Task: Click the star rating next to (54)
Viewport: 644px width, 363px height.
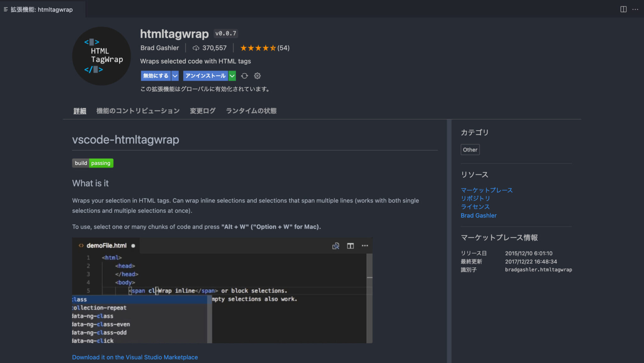Action: pos(258,48)
